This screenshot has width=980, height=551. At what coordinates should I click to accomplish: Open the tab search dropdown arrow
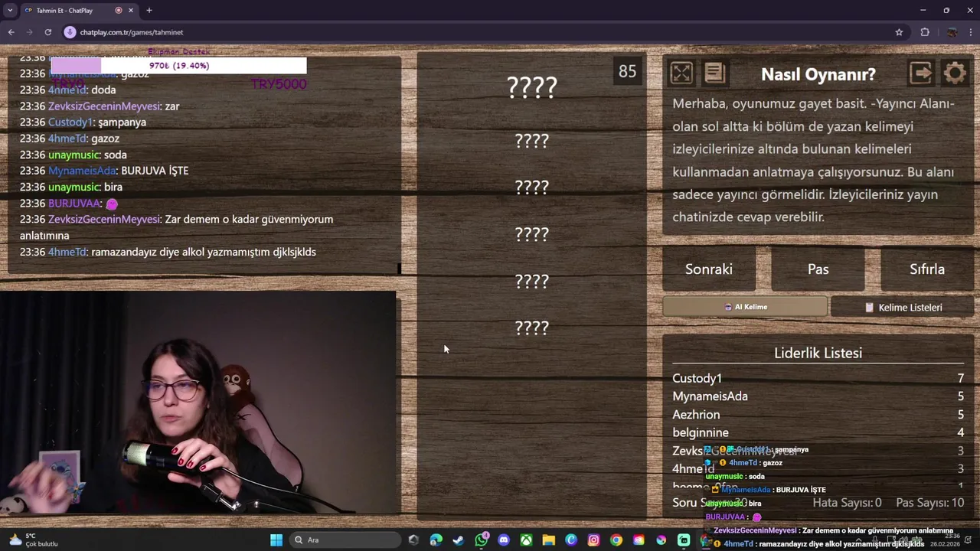coord(10,11)
